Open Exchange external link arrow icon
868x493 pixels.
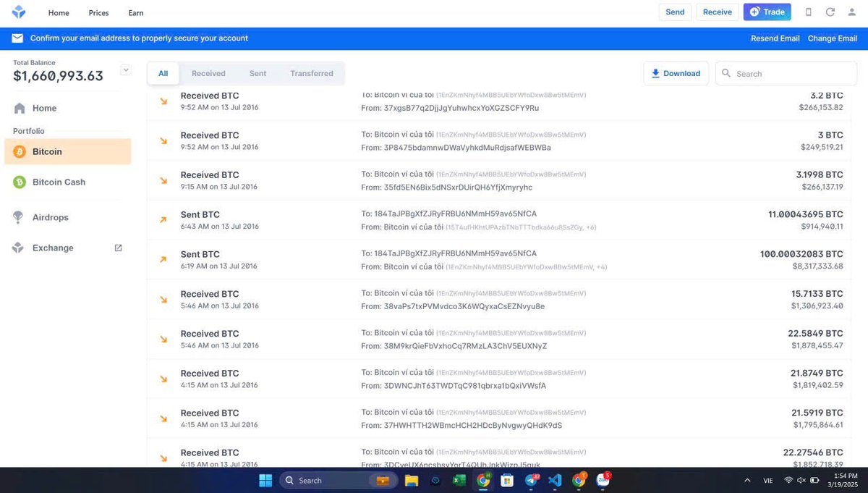[119, 248]
